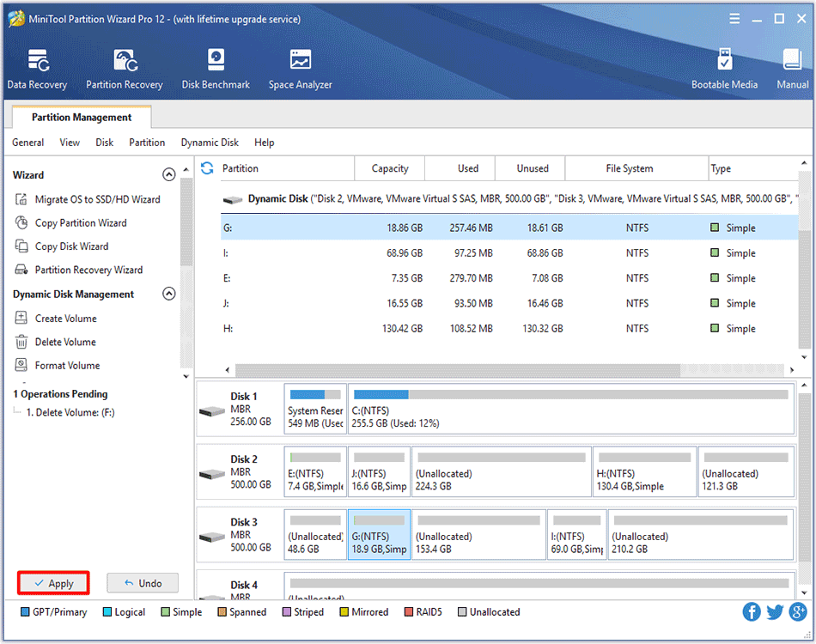Image resolution: width=816 pixels, height=644 pixels.
Task: Select the H: volume row
Action: (x=509, y=328)
